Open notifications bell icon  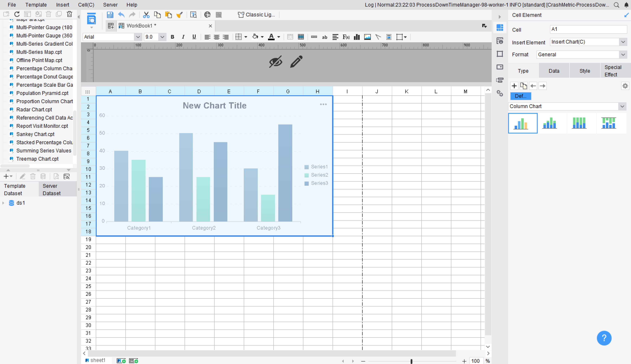(x=626, y=5)
